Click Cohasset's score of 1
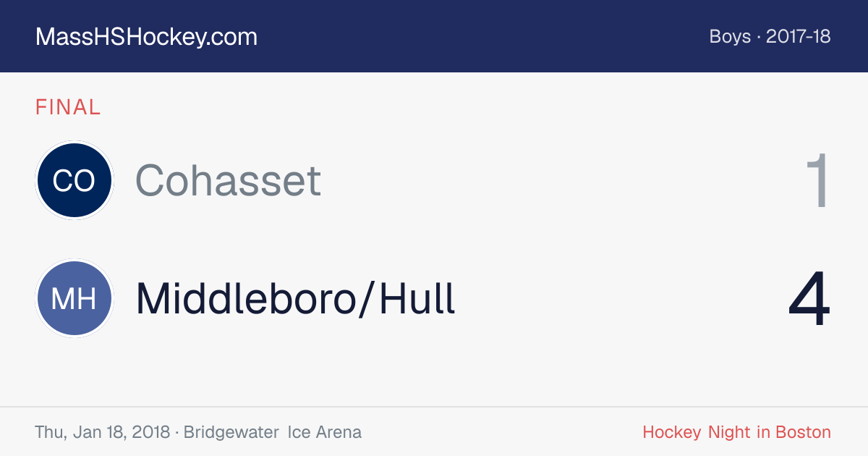Image resolution: width=868 pixels, height=456 pixels. (x=818, y=181)
